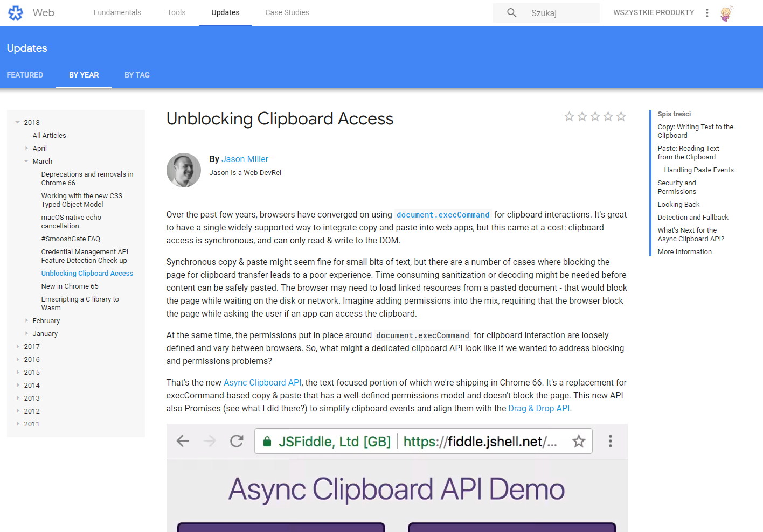Open the Fundamentals nav tab

117,12
